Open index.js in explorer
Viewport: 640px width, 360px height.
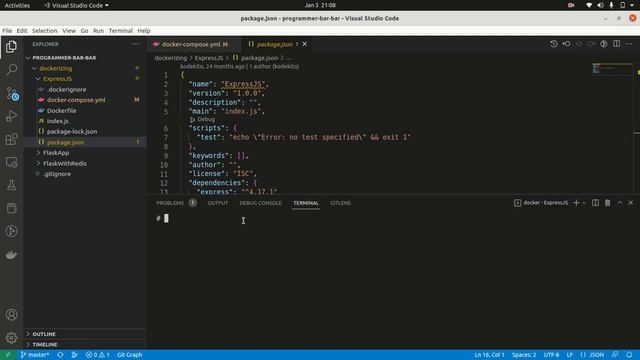pyautogui.click(x=58, y=121)
